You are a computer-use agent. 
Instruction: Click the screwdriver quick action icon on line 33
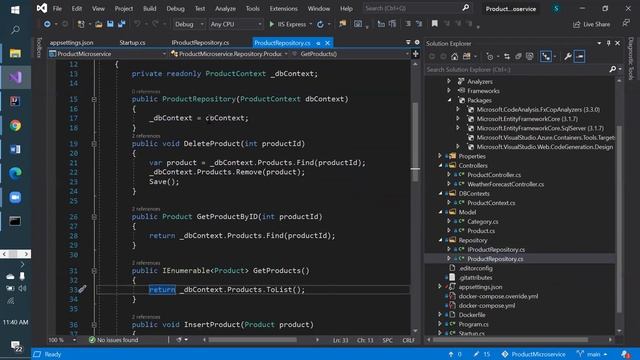click(82, 289)
